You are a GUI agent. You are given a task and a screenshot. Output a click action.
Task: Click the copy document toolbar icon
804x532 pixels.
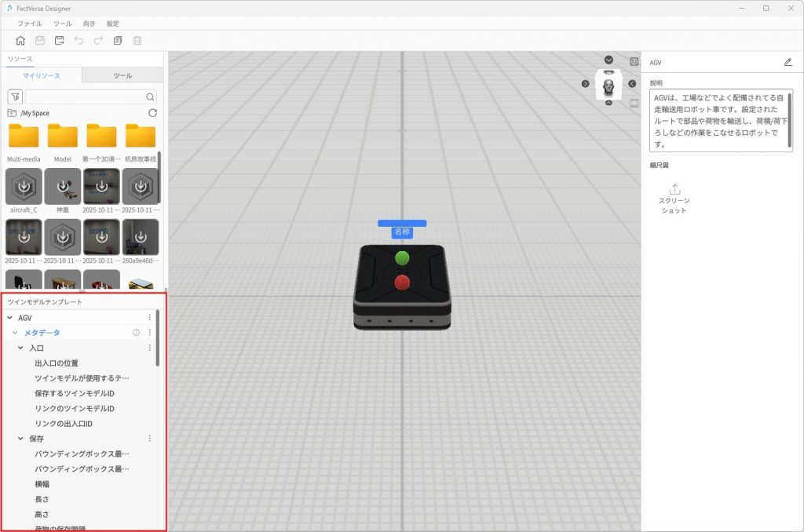point(118,41)
